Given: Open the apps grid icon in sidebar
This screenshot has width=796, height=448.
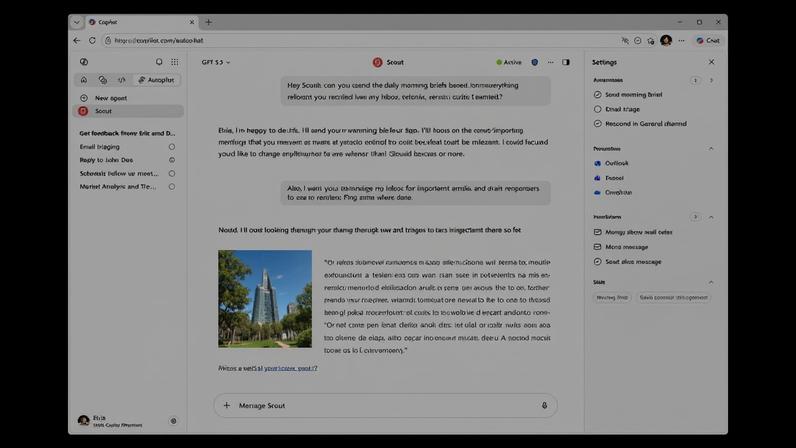Looking at the screenshot, I should tap(175, 62).
